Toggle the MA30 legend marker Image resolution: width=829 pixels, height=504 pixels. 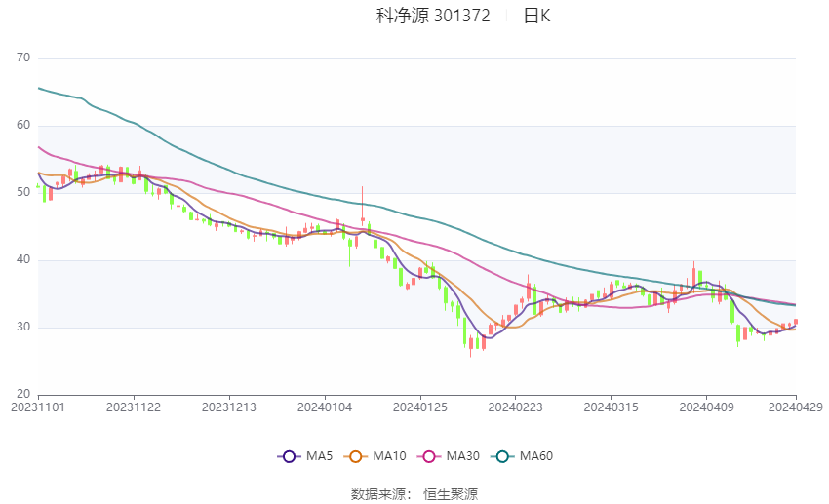(x=429, y=456)
